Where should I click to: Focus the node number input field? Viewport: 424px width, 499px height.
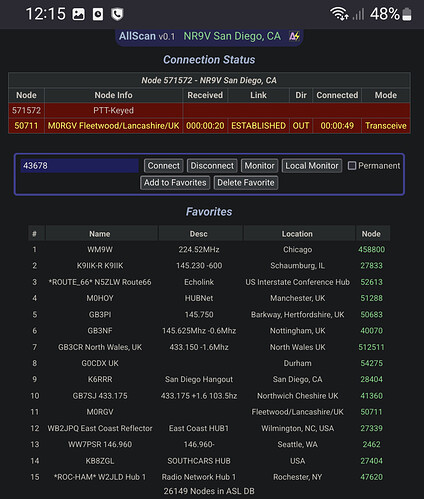click(x=79, y=166)
